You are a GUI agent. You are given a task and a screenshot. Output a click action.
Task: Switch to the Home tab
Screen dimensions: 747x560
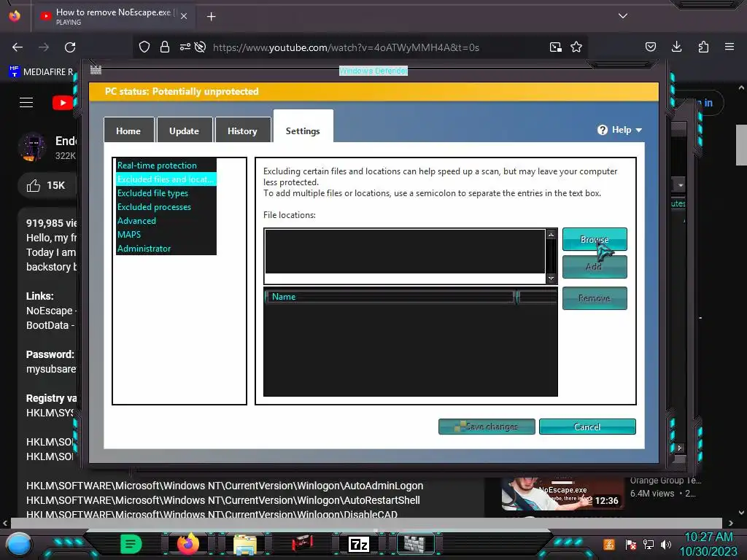coord(128,131)
